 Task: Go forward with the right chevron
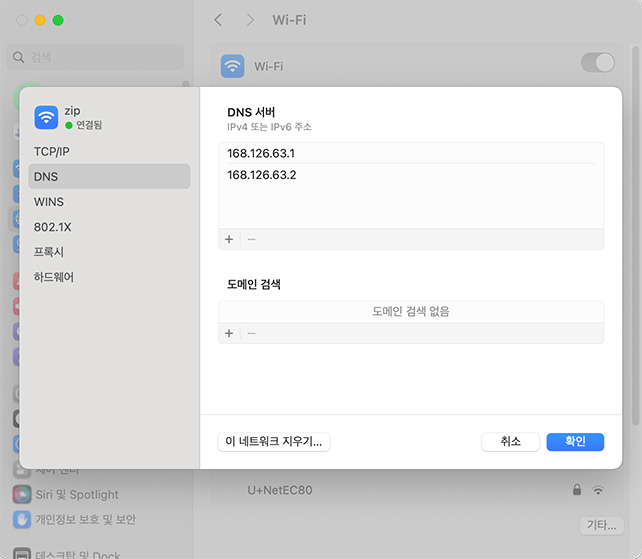tap(250, 20)
